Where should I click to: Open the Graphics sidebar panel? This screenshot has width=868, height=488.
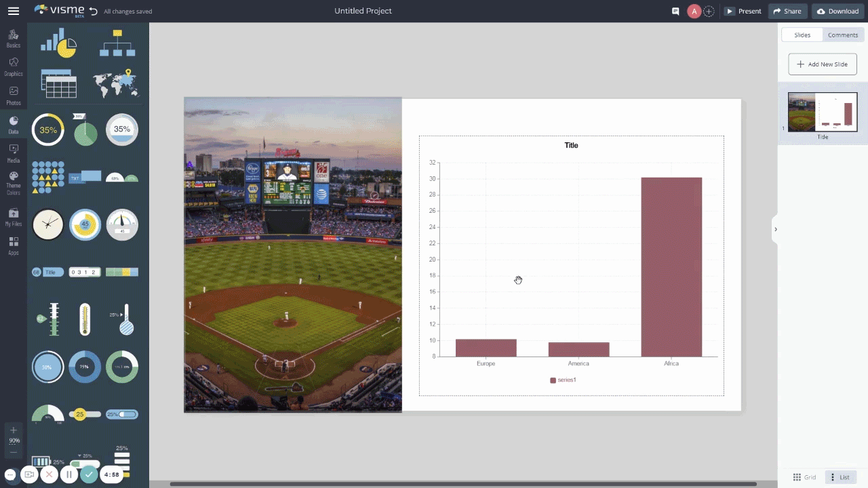click(14, 66)
